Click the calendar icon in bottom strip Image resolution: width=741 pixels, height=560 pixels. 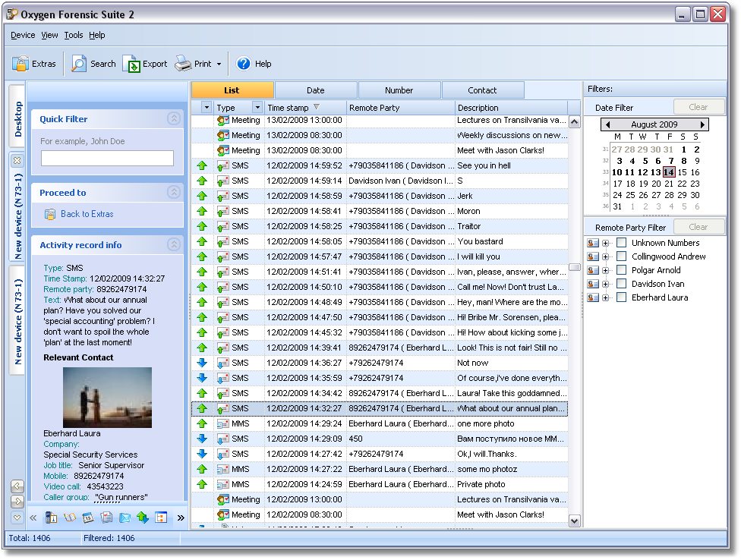[87, 518]
